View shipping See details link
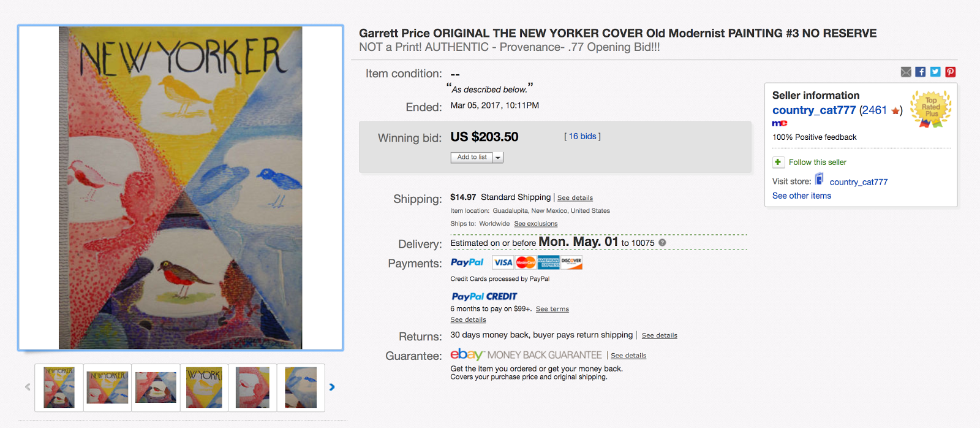This screenshot has width=980, height=428. (x=575, y=198)
